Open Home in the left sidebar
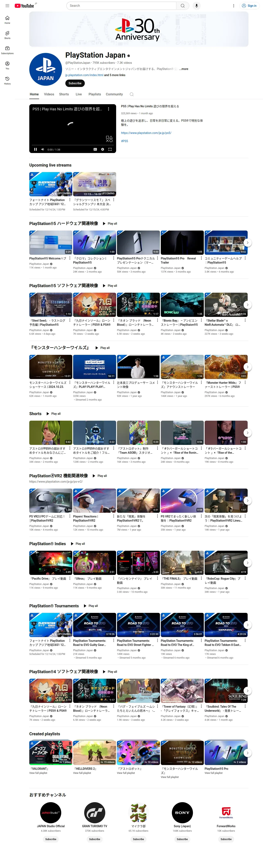This screenshot has height=868, width=263. click(7, 20)
